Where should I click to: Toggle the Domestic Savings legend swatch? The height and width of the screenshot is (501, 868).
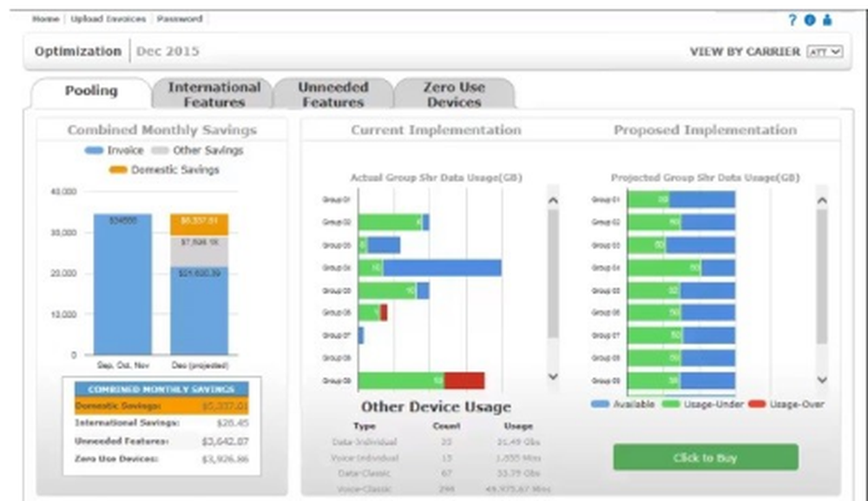click(118, 170)
